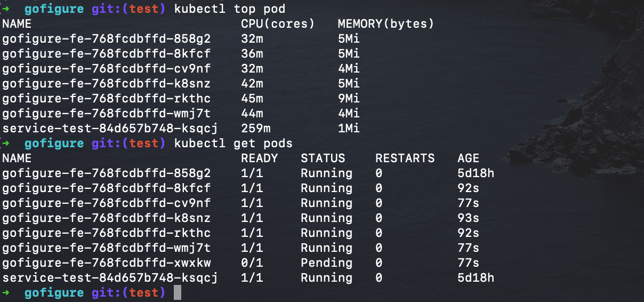Image resolution: width=644 pixels, height=302 pixels.
Task: Click the pod name ending in xwxkw
Action: point(106,263)
